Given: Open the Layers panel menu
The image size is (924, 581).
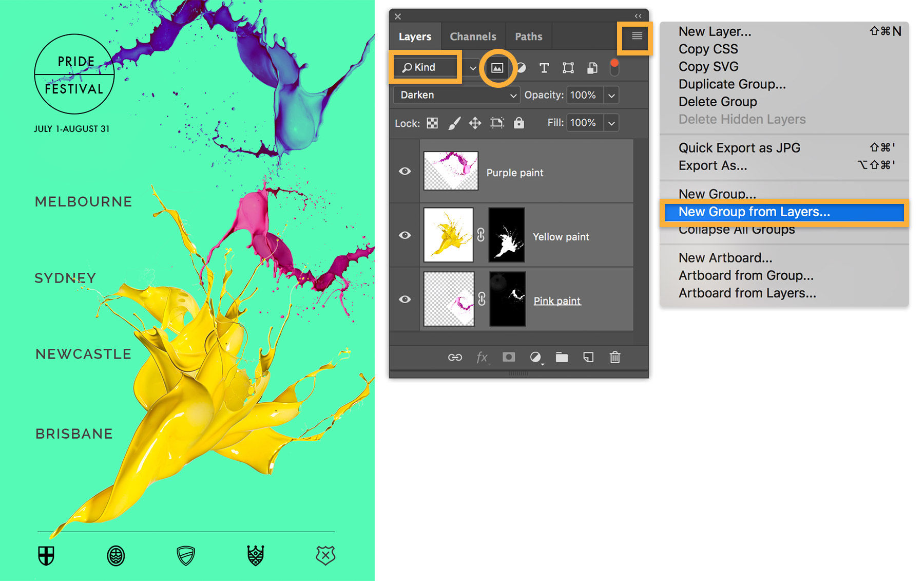Looking at the screenshot, I should click(x=636, y=36).
